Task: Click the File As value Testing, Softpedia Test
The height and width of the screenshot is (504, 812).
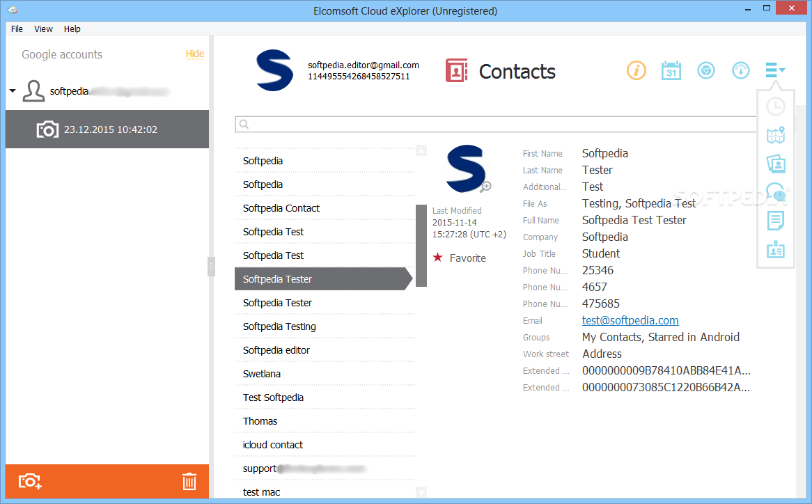Action: coord(639,203)
